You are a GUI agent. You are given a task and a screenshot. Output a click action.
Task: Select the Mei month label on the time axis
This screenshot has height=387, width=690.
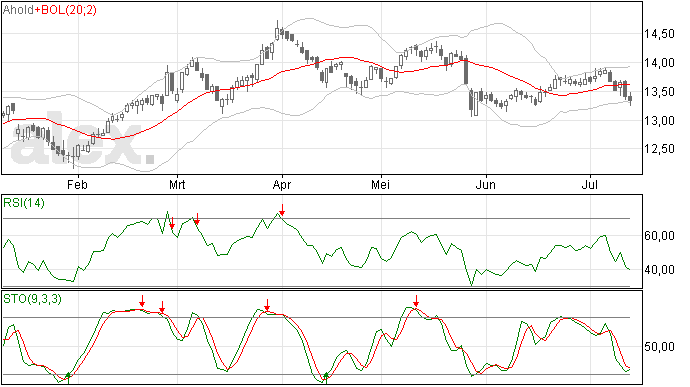(380, 185)
